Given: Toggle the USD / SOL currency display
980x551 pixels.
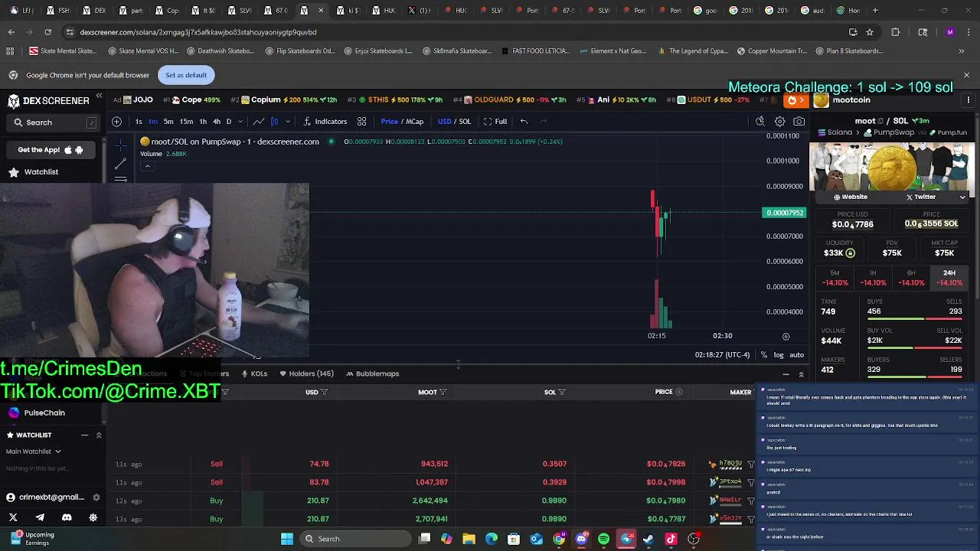Looking at the screenshot, I should 454,121.
